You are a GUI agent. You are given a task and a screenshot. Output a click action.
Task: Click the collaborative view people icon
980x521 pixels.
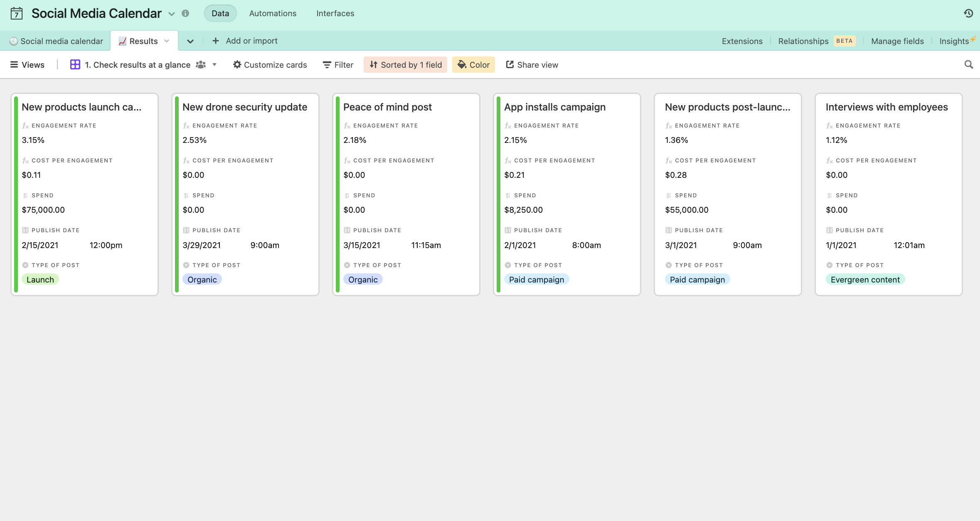click(x=201, y=64)
